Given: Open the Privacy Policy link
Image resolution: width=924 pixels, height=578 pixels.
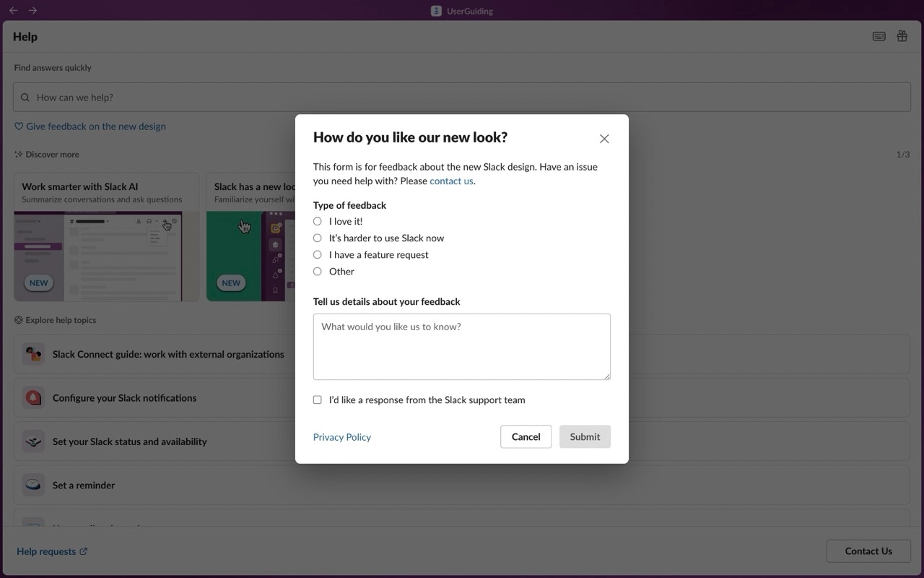Looking at the screenshot, I should coord(341,436).
